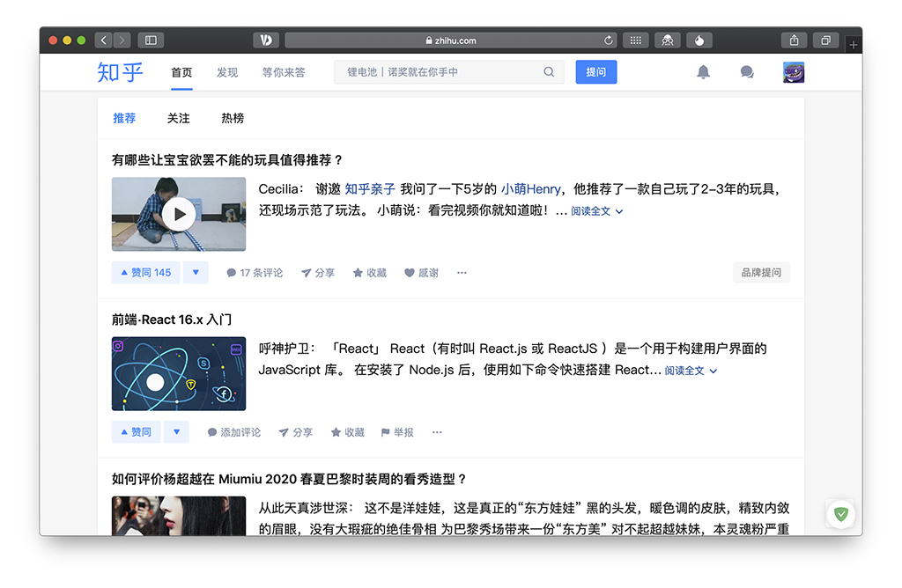This screenshot has width=902, height=588.
Task: Click the Safari back arrow
Action: tap(104, 40)
